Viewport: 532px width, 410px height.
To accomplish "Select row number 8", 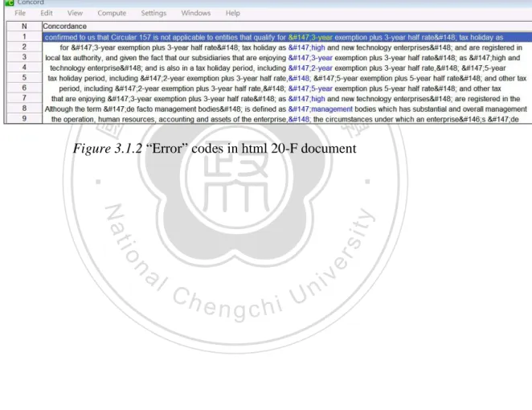I will pos(24,109).
